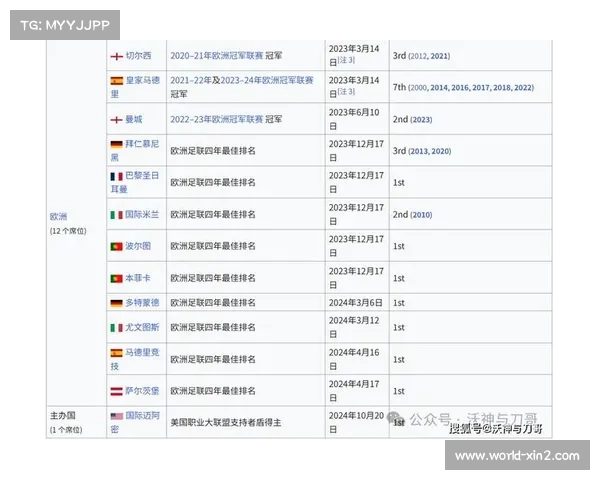
Task: Open the 巴黎圣日耳曼 team link
Action: 135,182
